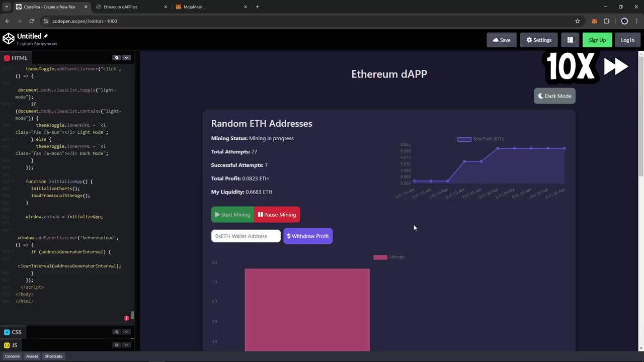Go back in browser

click(7, 21)
